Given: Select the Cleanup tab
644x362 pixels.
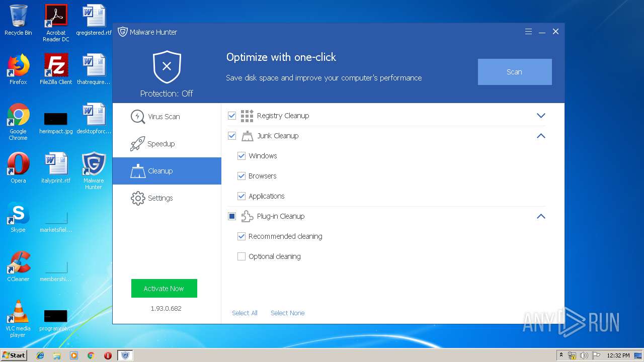Looking at the screenshot, I should click(167, 171).
